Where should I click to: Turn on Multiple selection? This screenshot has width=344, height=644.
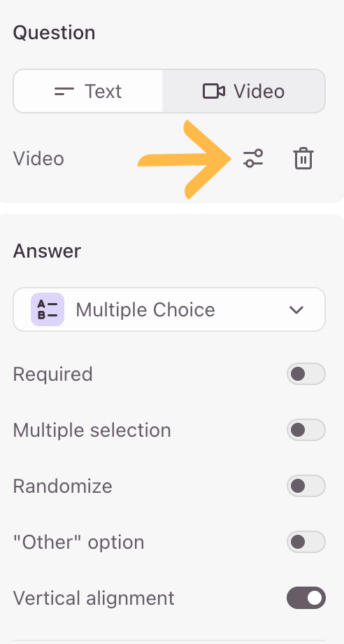pyautogui.click(x=306, y=430)
